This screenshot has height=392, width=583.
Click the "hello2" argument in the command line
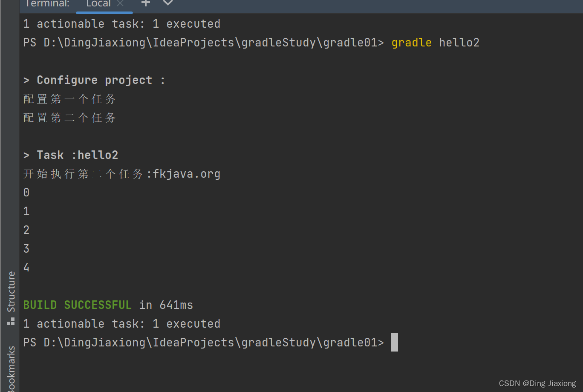[459, 43]
